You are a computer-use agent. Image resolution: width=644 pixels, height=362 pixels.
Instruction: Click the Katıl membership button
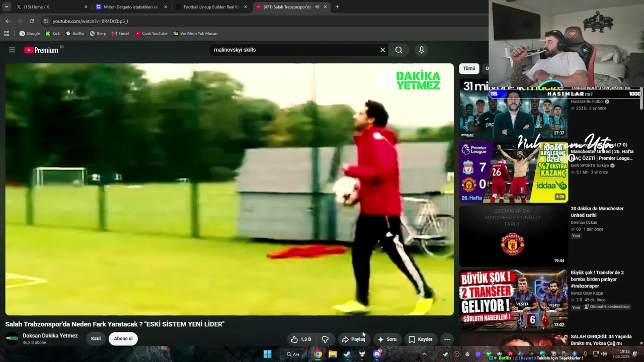coord(96,339)
